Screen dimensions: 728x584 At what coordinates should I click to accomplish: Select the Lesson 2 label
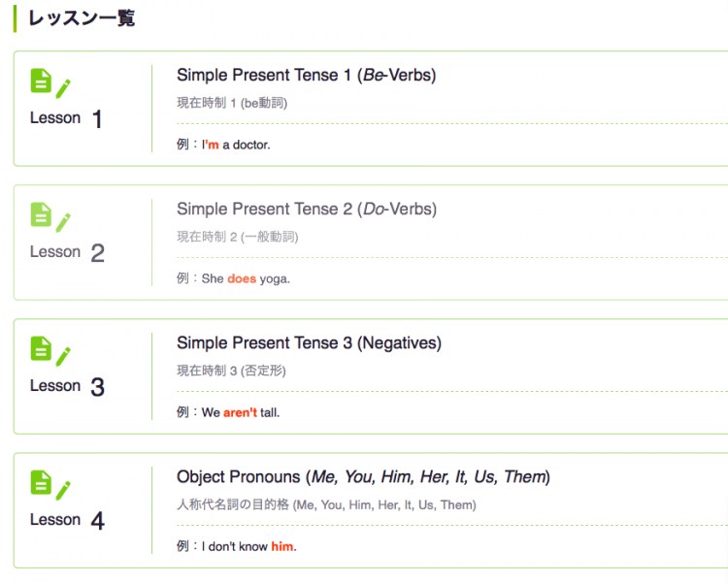tap(67, 252)
